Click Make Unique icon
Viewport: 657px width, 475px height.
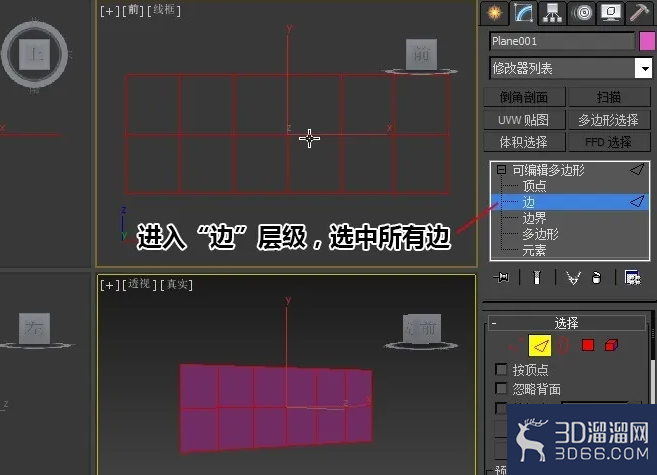573,278
